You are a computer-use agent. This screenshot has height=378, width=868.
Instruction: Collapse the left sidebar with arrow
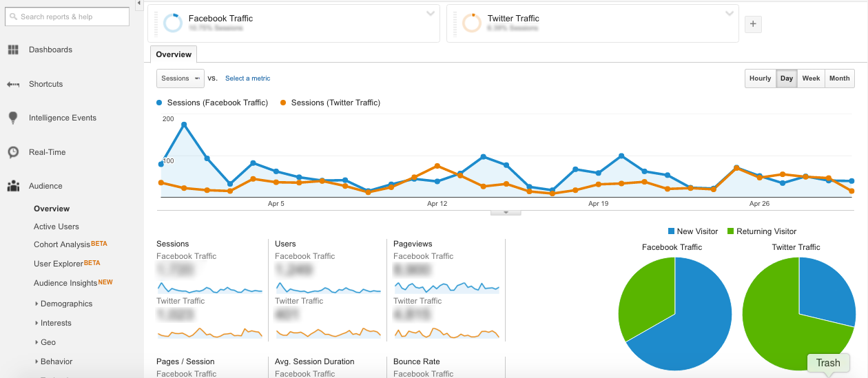pos(139,3)
